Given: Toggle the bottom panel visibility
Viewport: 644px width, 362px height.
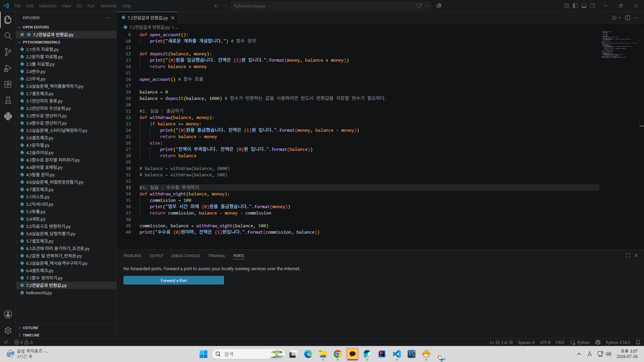Looking at the screenshot, I should [584, 6].
